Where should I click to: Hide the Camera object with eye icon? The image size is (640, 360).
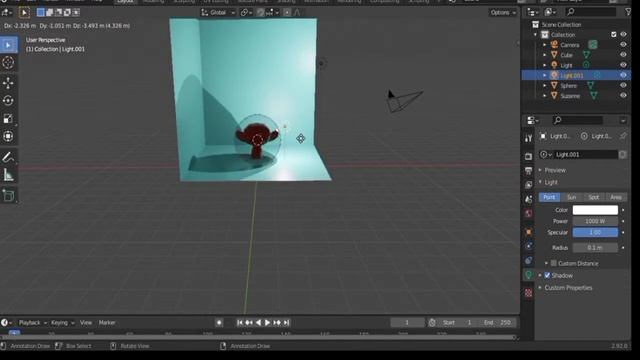click(623, 44)
